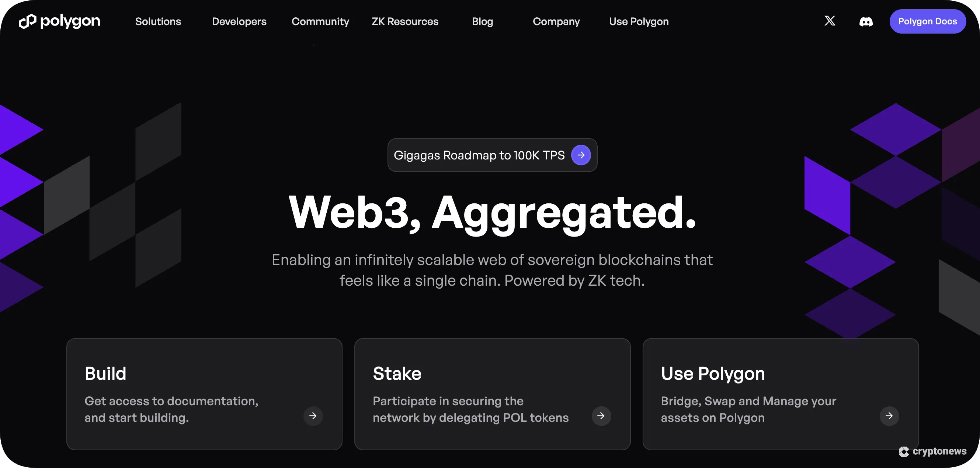Screen dimensions: 980x468
Task: Open the Developers navigation dropdown
Action: tap(239, 21)
